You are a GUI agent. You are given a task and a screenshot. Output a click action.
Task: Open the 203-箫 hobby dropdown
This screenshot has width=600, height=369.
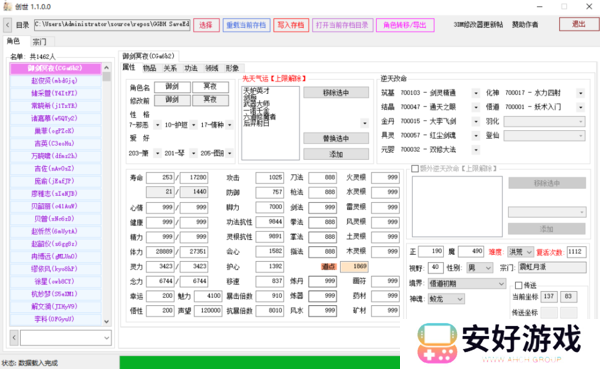[x=157, y=153]
